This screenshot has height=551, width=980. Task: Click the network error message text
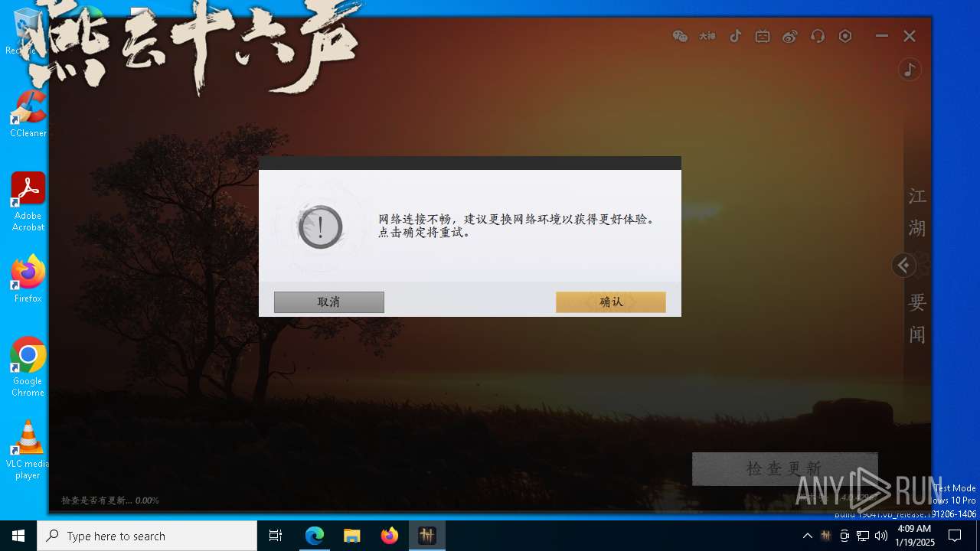518,226
